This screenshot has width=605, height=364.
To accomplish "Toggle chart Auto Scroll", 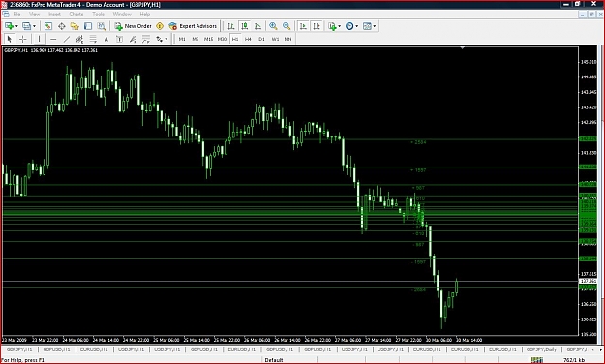I will pos(303,26).
